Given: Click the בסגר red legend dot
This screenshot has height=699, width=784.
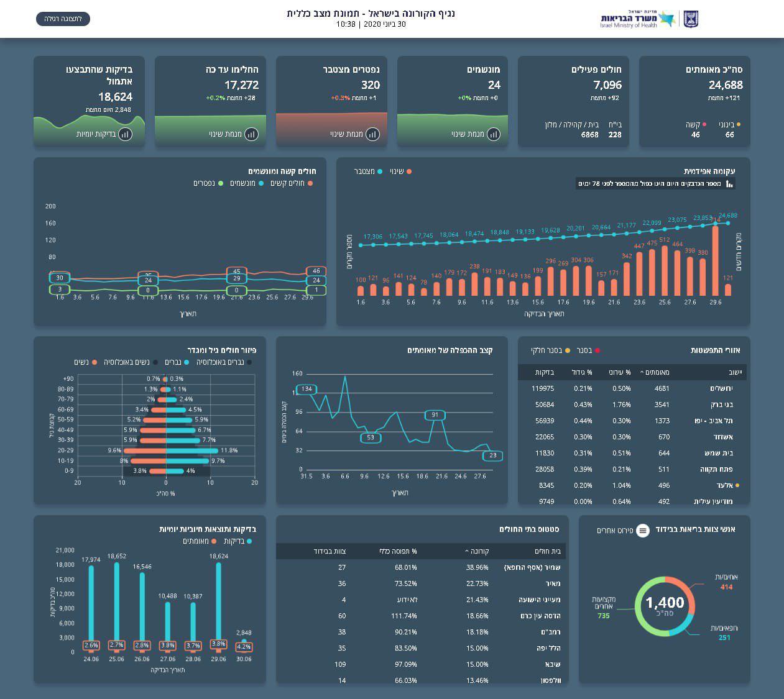Looking at the screenshot, I should tap(597, 350).
